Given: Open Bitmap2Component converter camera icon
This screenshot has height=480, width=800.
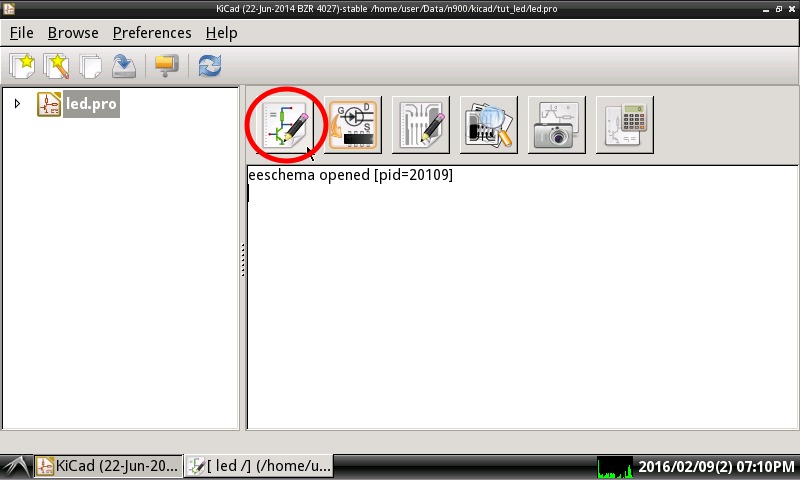Looking at the screenshot, I should [557, 125].
